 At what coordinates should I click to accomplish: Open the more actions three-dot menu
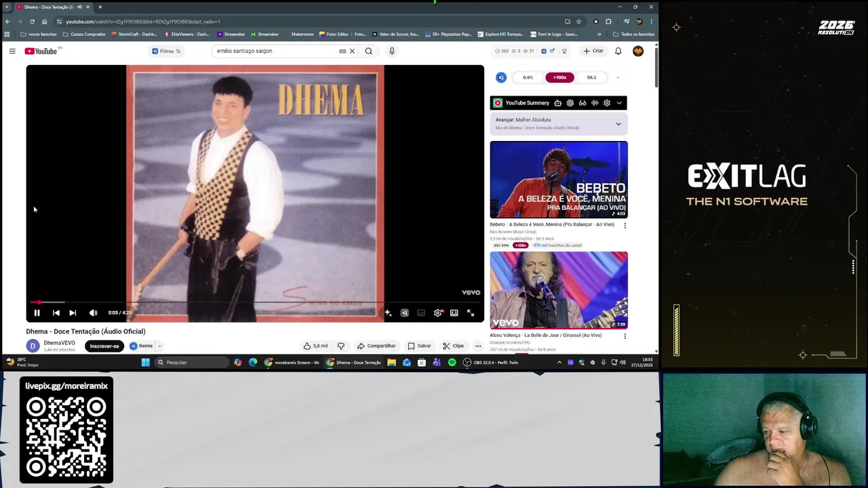click(x=478, y=346)
